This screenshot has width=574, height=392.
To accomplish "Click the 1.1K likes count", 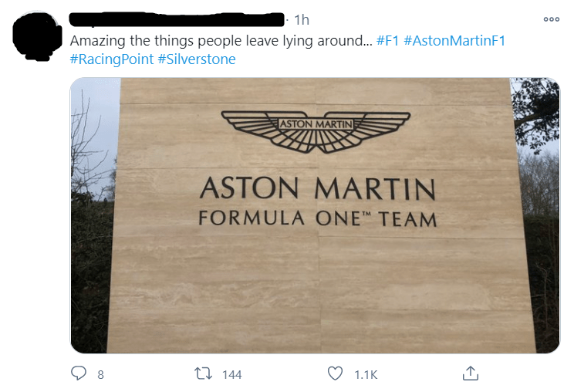I will [x=365, y=374].
